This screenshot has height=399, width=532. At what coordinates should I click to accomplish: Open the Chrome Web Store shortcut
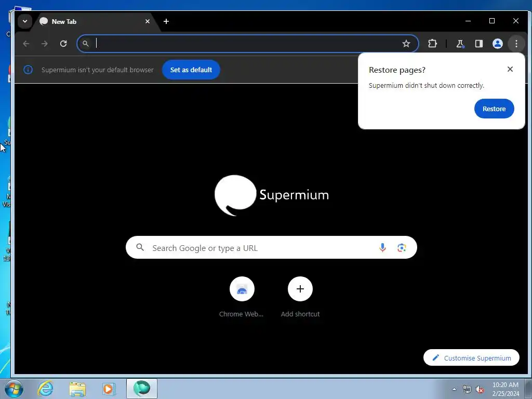(x=242, y=297)
